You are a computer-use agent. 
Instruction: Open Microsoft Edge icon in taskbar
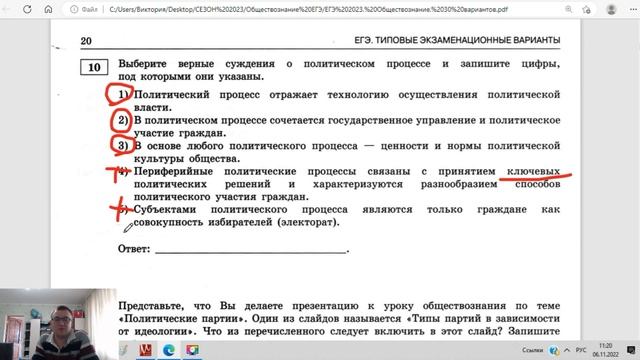point(169,350)
